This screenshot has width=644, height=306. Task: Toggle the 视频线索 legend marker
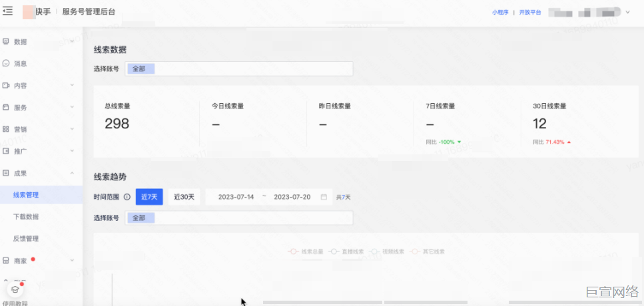(374, 251)
